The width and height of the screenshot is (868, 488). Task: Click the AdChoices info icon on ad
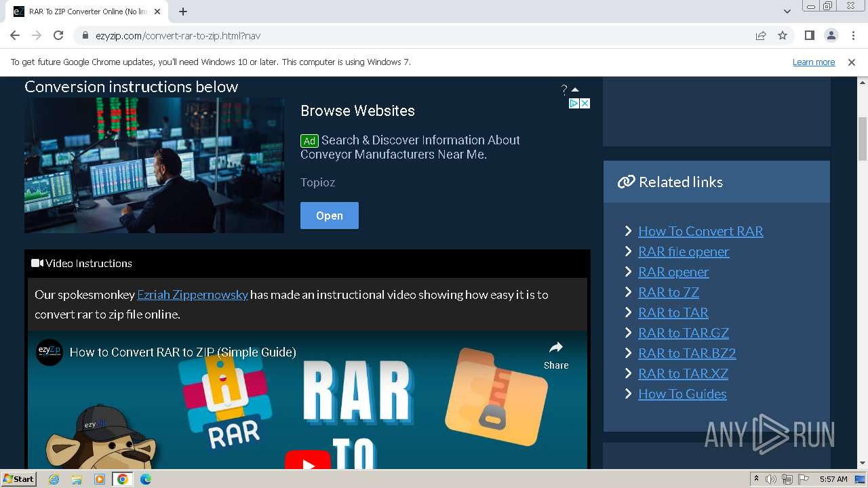click(574, 103)
